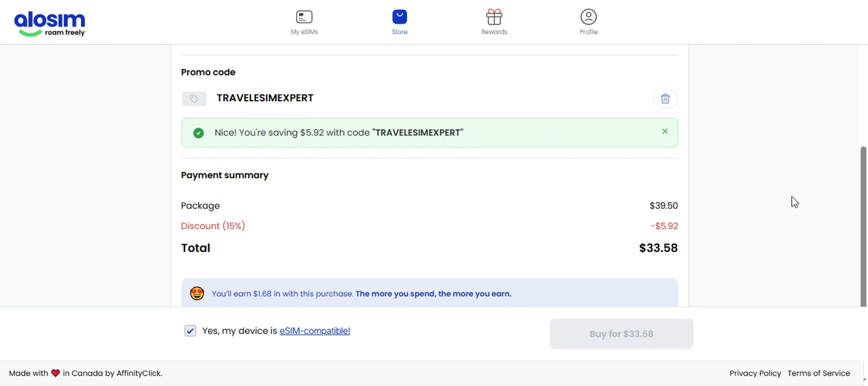Open the eSIM-compatible link
Image resolution: width=868 pixels, height=386 pixels.
[315, 331]
